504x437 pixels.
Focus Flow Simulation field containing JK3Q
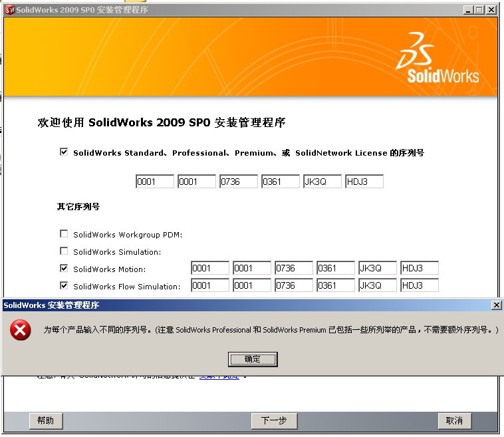378,285
